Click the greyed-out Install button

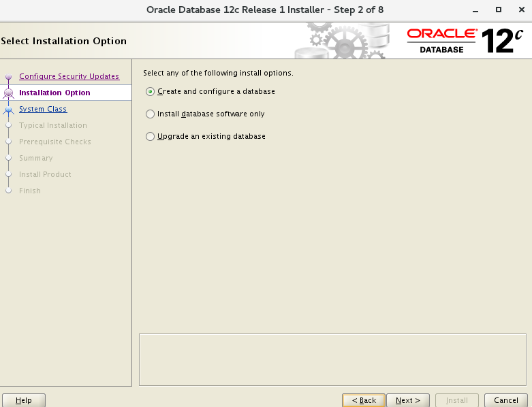pyautogui.click(x=456, y=400)
